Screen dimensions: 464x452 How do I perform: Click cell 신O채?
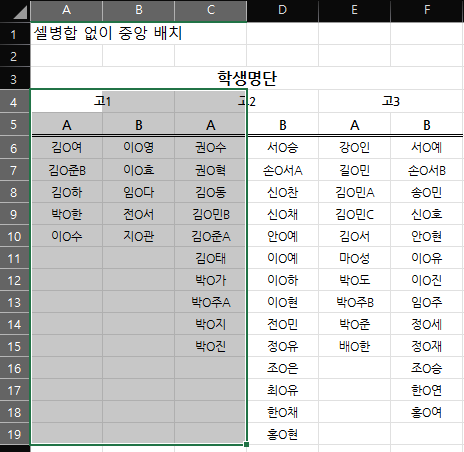pyautogui.click(x=282, y=214)
